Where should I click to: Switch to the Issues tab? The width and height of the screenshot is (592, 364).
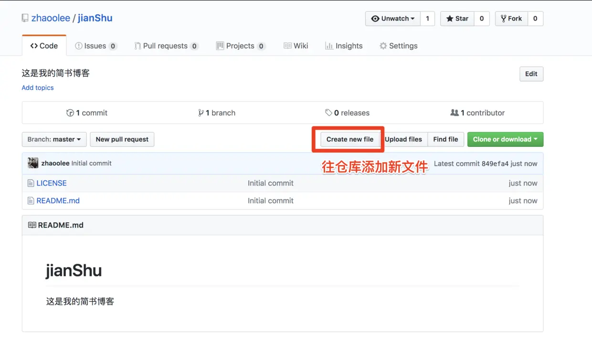tap(96, 46)
